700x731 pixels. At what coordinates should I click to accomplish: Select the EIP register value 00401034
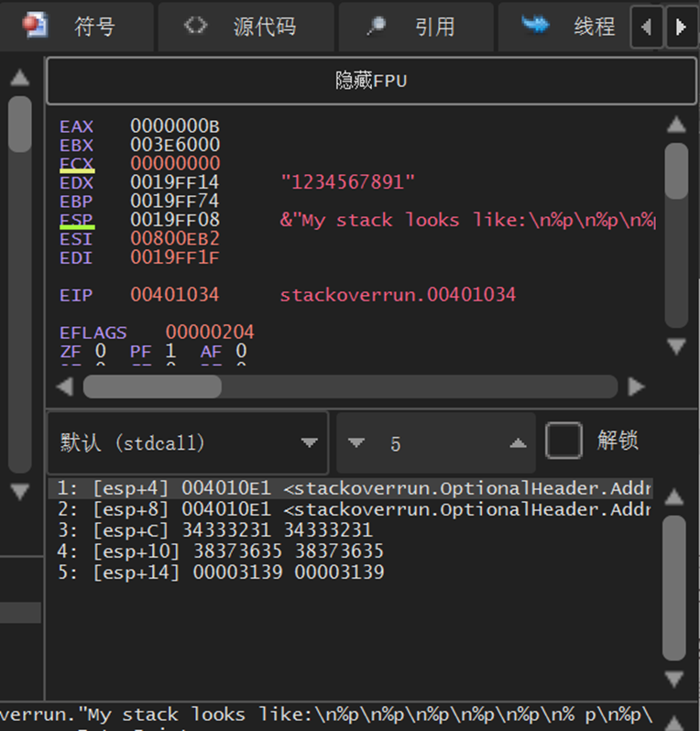(x=175, y=295)
